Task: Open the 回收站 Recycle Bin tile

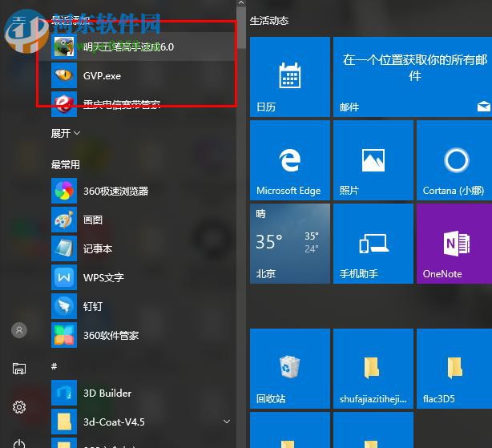Action: (x=290, y=369)
